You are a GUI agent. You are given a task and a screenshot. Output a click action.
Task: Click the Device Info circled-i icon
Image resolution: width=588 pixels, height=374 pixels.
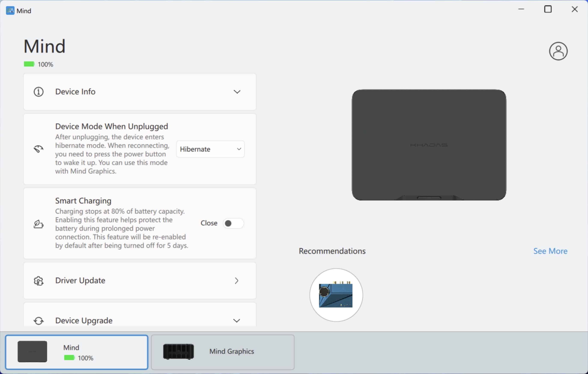click(39, 92)
